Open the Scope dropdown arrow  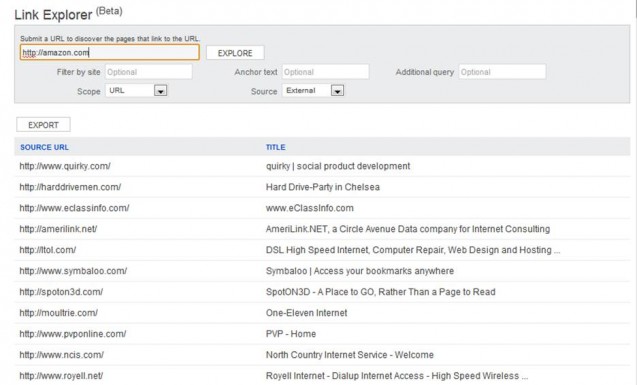pos(160,91)
